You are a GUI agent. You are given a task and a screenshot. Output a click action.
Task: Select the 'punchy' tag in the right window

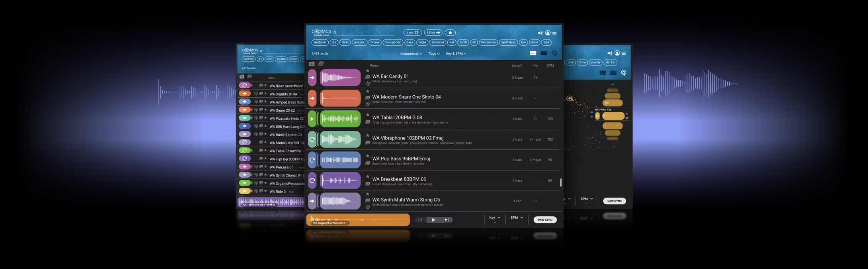596,62
